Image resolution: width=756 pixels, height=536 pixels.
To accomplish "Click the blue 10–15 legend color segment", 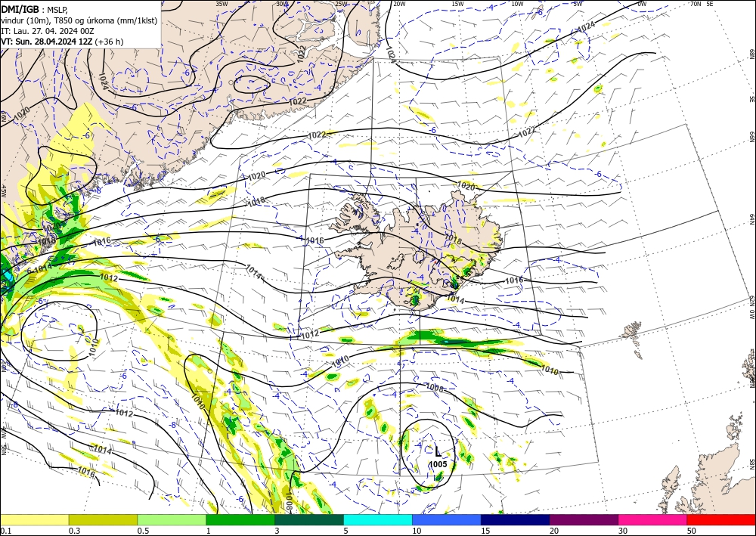I will point(447,519).
